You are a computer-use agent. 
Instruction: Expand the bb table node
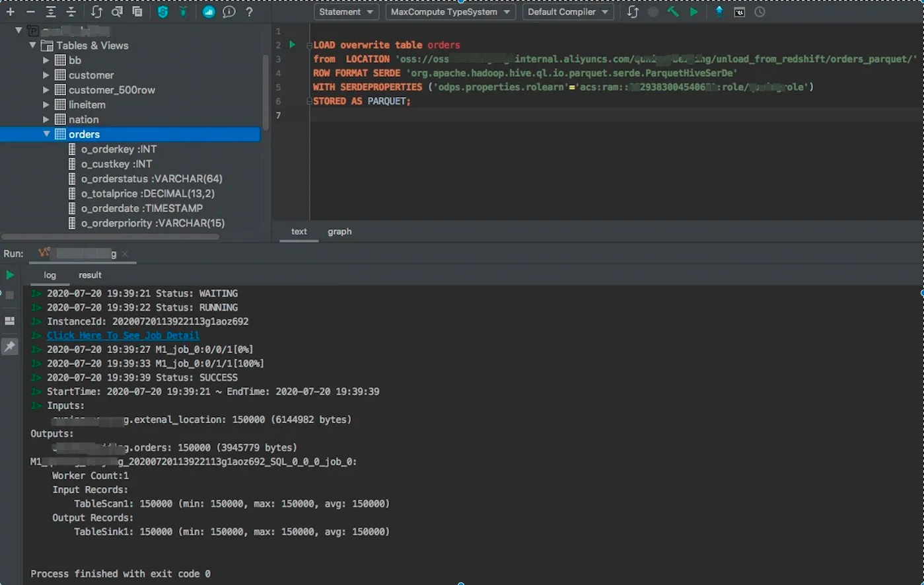pyautogui.click(x=46, y=60)
